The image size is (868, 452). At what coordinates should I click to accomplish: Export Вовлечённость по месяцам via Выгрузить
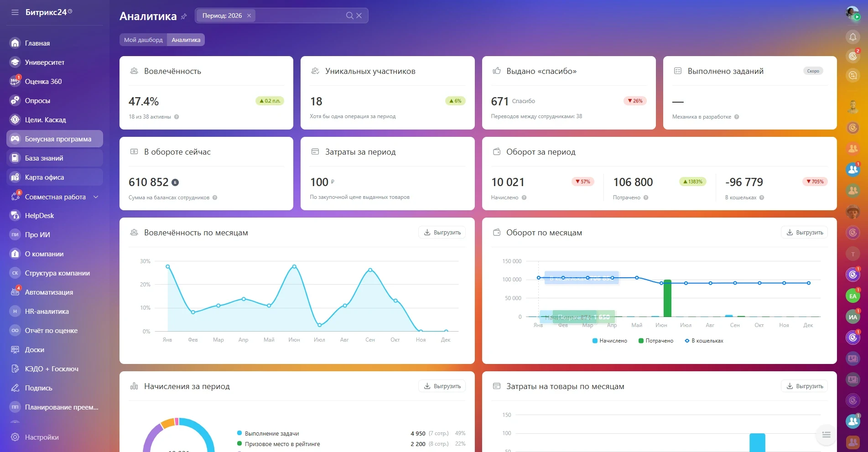tap(442, 232)
